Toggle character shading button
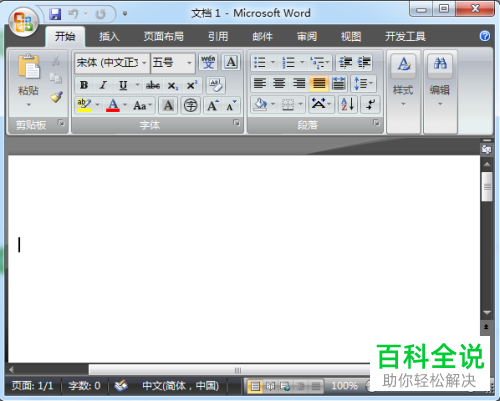500x401 pixels. (168, 106)
